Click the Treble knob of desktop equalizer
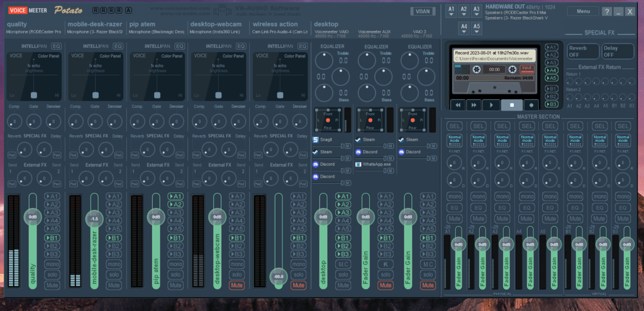Viewport: 644px width, 311px height. 324,61
